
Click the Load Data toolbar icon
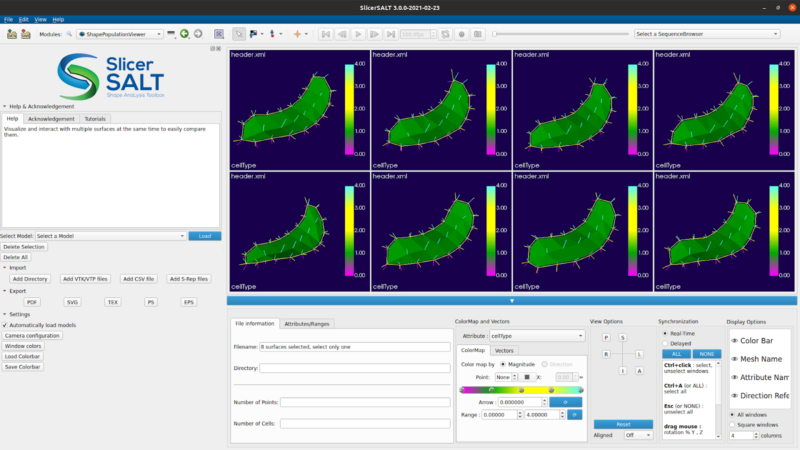tap(11, 34)
